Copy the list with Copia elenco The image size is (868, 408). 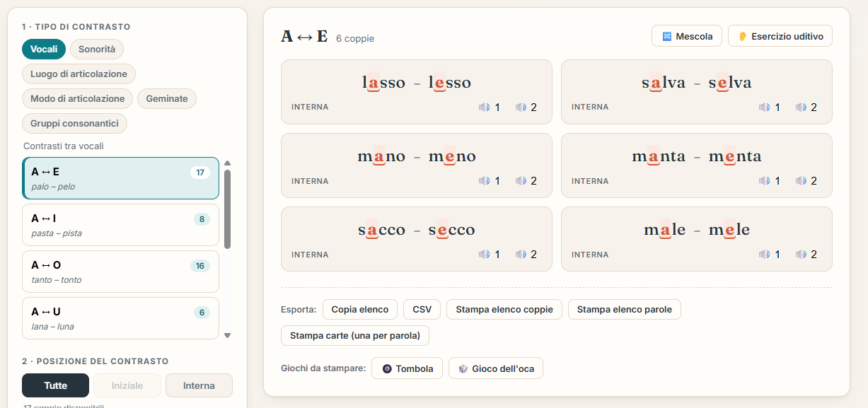coord(360,309)
